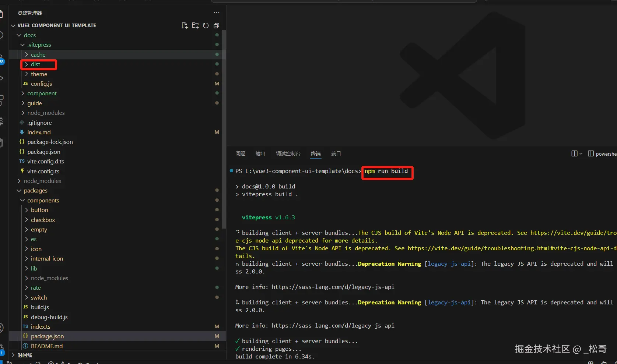Click the 'vitepress build .' terminal line
This screenshot has width=617, height=364.
(x=270, y=194)
